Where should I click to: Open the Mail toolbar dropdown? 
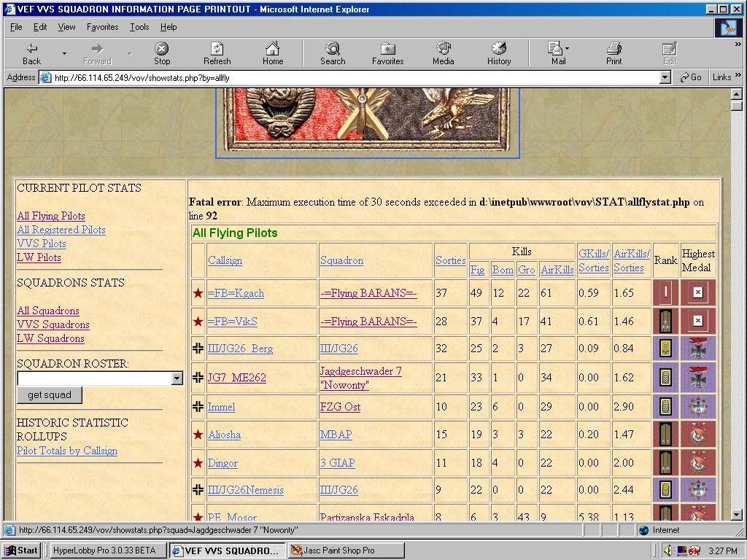click(568, 49)
